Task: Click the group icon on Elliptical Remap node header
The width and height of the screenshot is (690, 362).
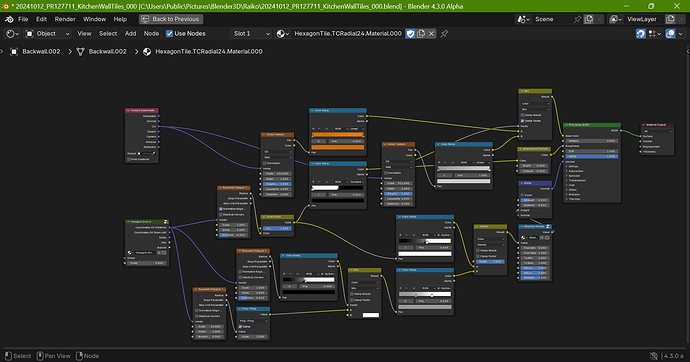Action: click(548, 227)
